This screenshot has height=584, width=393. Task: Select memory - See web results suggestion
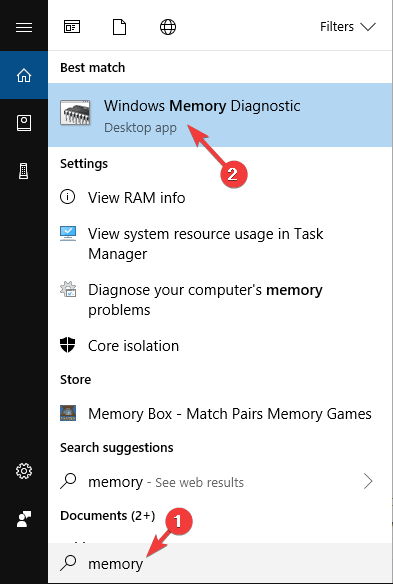click(166, 482)
